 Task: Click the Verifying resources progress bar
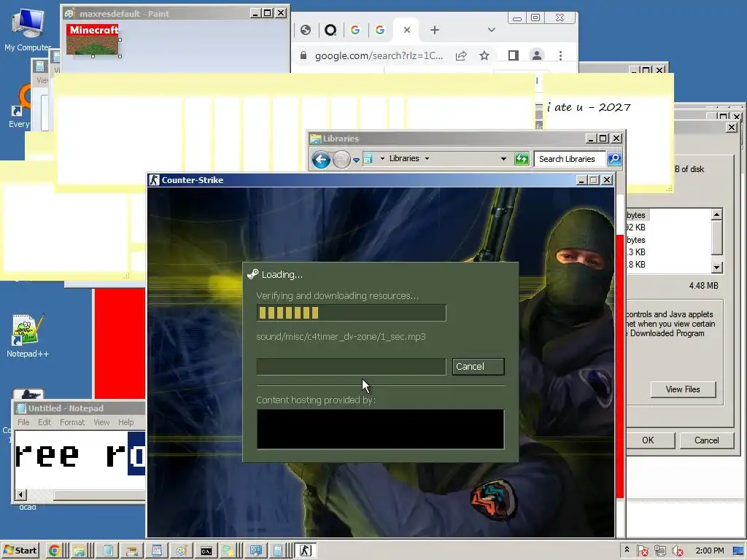[x=351, y=313]
